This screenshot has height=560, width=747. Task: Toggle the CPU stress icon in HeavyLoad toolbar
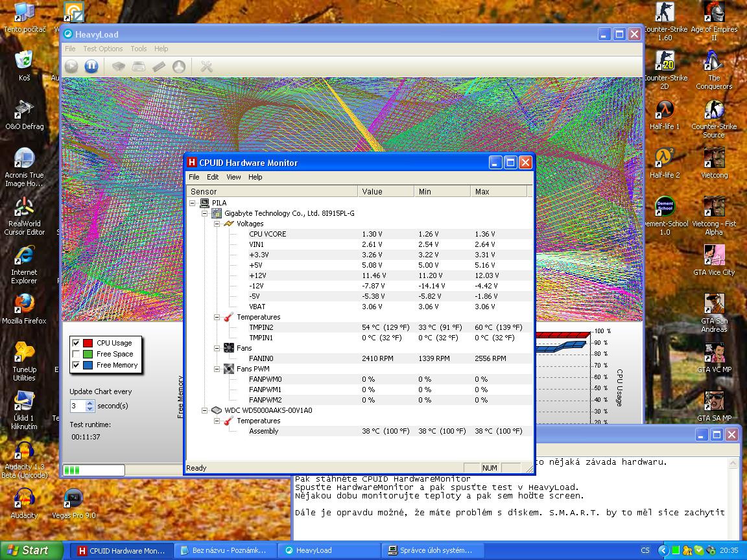[x=119, y=66]
